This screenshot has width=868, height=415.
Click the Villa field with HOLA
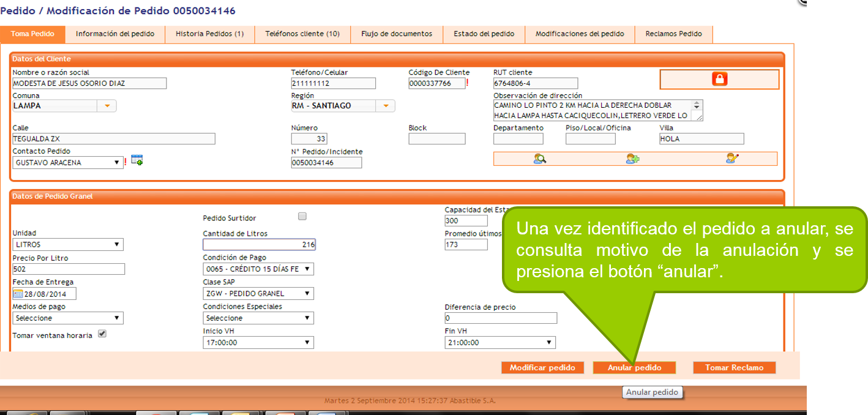702,139
